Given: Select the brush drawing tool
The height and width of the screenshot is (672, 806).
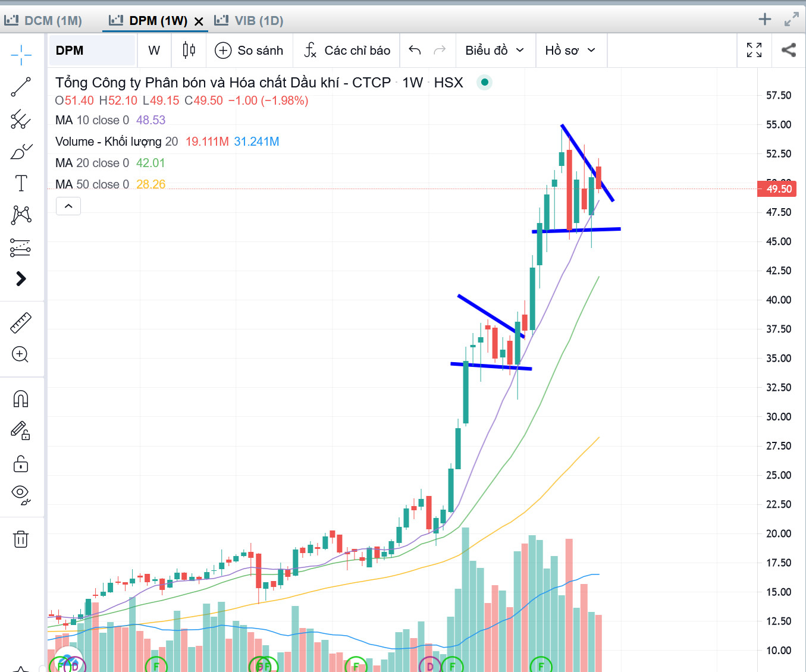Looking at the screenshot, I should coord(21,151).
